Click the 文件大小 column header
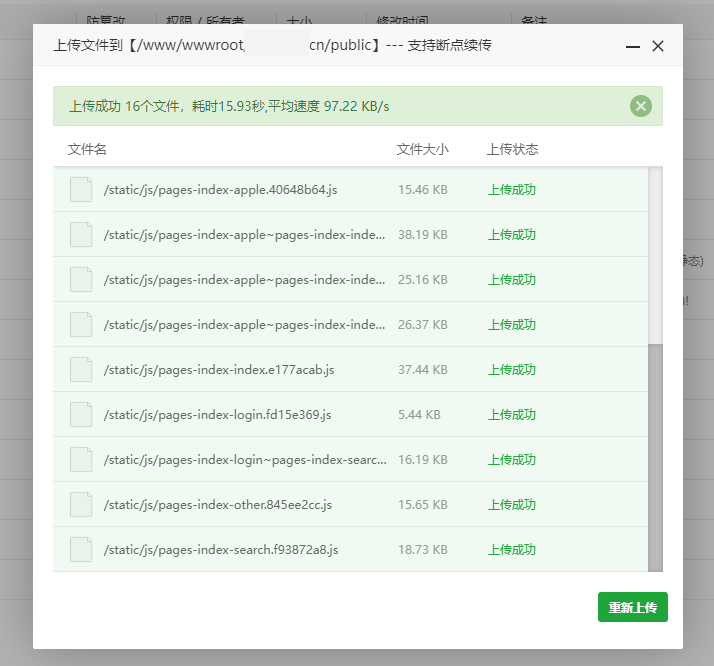 point(422,150)
